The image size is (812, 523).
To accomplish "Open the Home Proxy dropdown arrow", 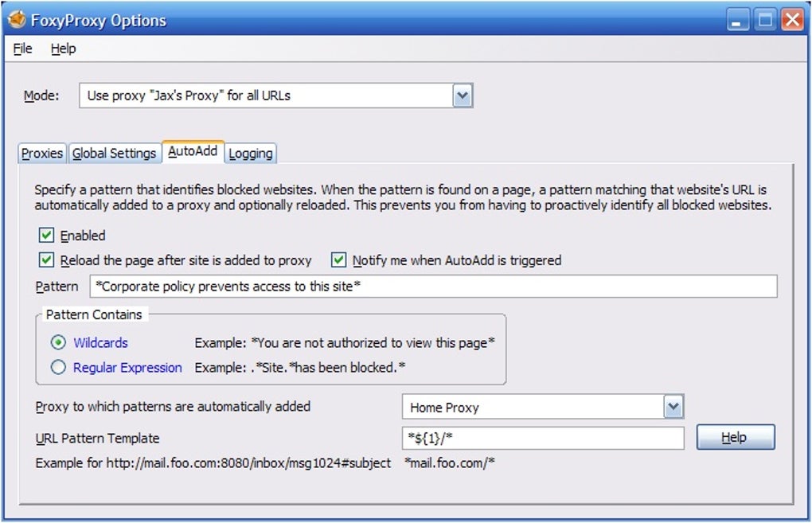I will 673,407.
